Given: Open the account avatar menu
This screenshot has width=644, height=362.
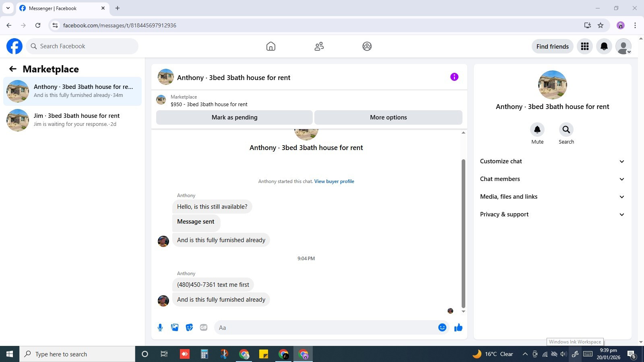Looking at the screenshot, I should [623, 46].
